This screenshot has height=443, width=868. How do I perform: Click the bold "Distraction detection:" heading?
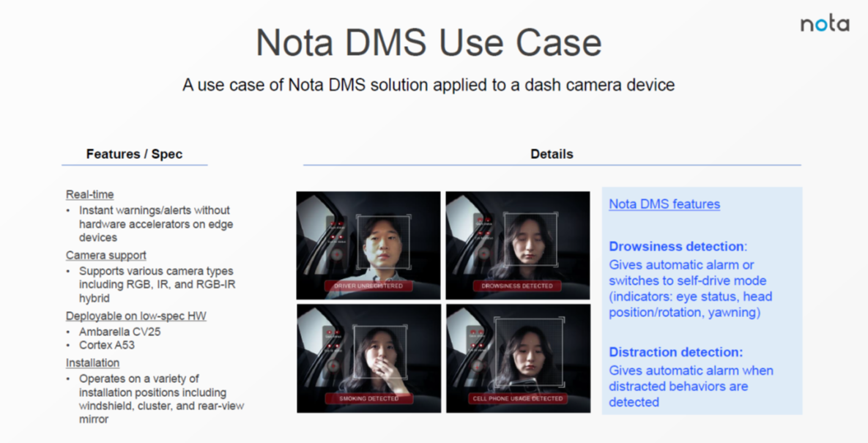pyautogui.click(x=676, y=352)
